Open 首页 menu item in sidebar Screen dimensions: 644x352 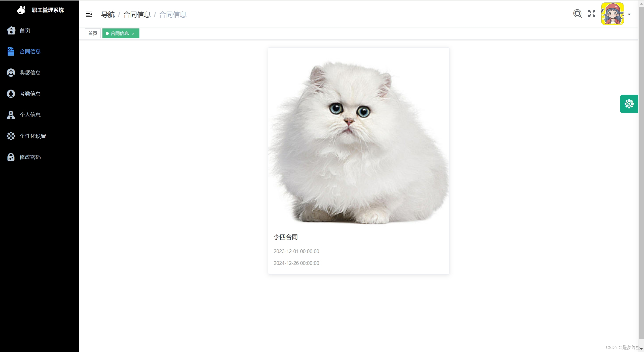[x=40, y=30]
